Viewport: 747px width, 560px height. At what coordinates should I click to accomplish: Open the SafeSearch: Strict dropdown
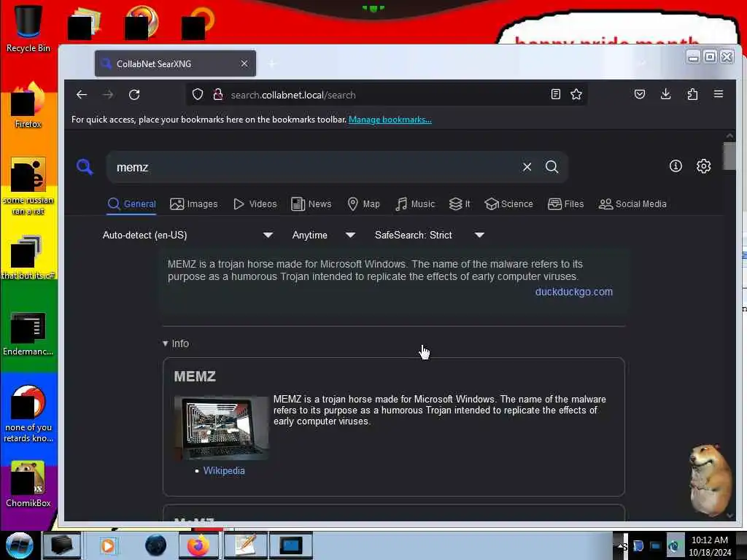429,236
